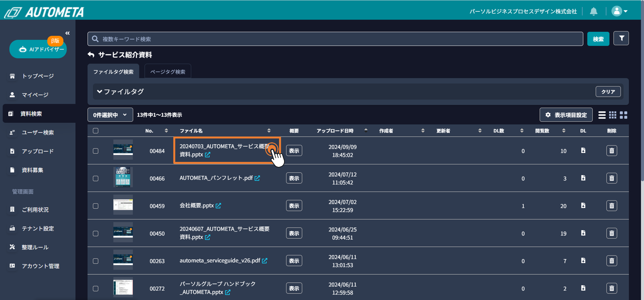
Task: Delete file 00272 with trash icon
Action: point(612,288)
